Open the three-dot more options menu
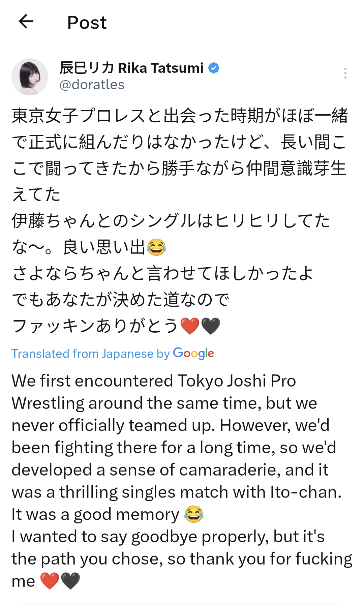Screen dimensions: 364x605 point(345,73)
